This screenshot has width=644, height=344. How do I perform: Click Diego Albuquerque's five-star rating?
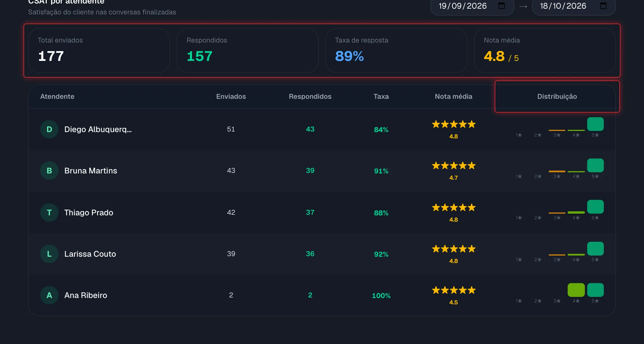coord(454,124)
